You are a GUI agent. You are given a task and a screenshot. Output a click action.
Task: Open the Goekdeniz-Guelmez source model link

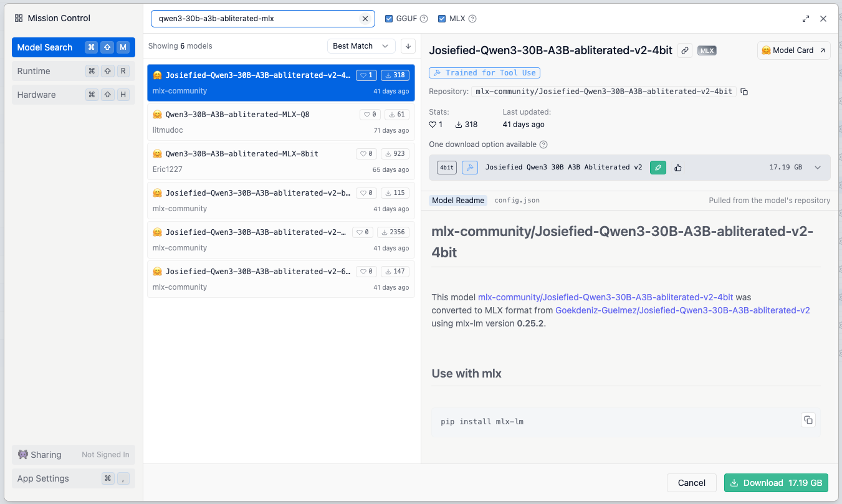(x=682, y=310)
